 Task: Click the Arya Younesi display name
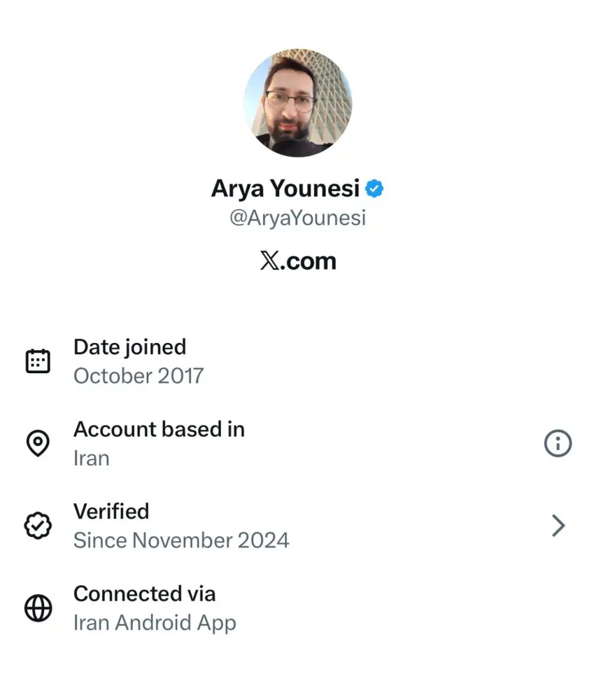(x=285, y=188)
